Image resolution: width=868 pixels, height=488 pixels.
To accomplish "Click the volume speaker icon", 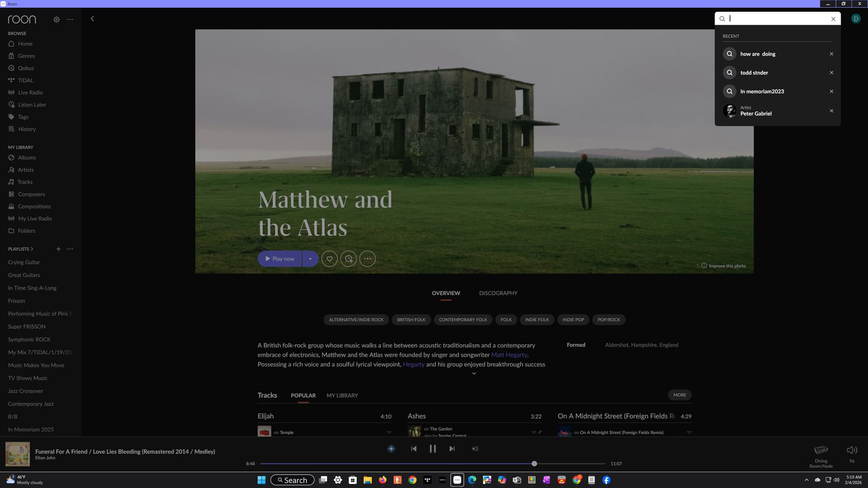I will (852, 450).
